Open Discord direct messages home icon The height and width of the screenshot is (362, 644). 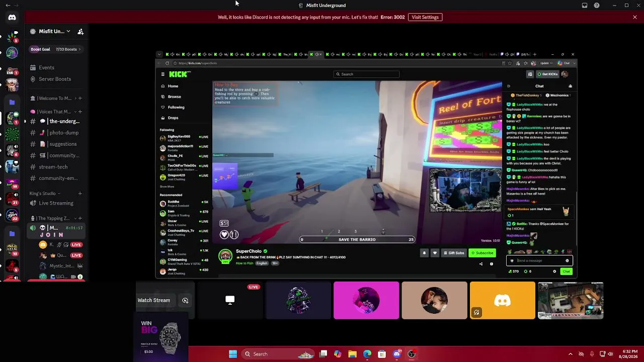tap(12, 18)
